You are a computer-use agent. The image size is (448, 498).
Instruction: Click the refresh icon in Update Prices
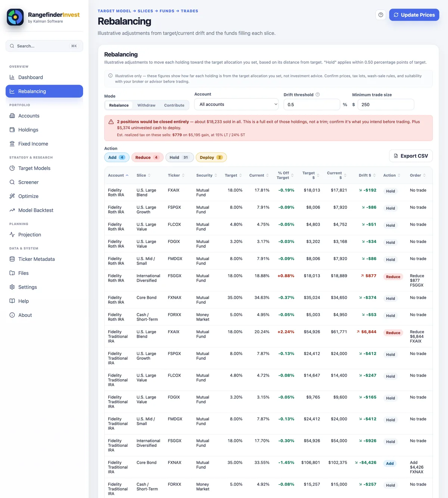pyautogui.click(x=396, y=15)
